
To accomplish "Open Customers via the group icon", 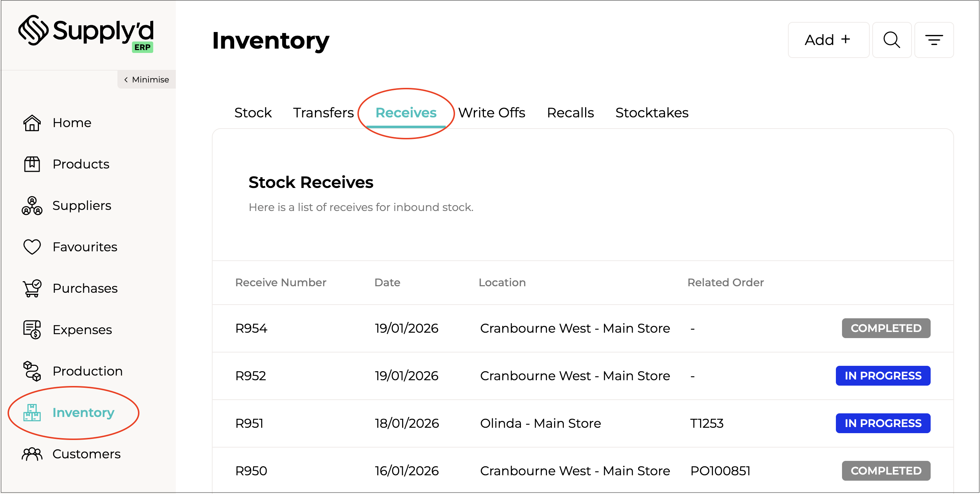I will 32,454.
